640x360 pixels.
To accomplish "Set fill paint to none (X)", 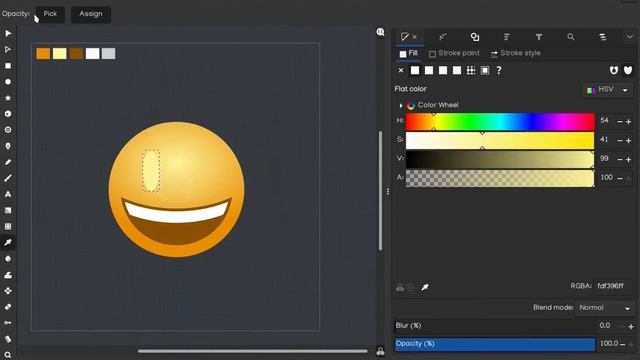I will (401, 70).
